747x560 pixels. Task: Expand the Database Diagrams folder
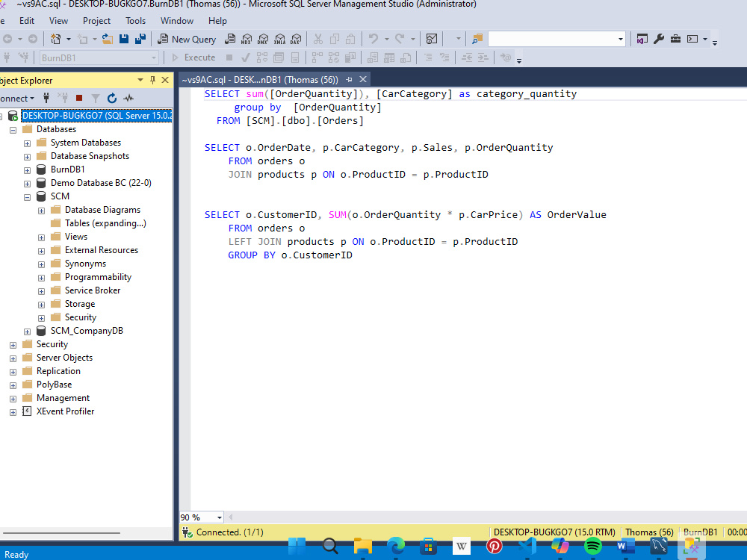point(41,210)
